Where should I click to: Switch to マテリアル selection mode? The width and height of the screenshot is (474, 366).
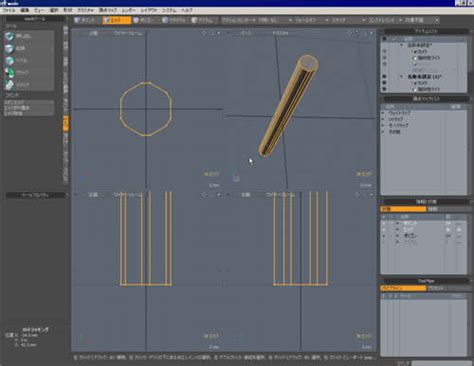[175, 20]
